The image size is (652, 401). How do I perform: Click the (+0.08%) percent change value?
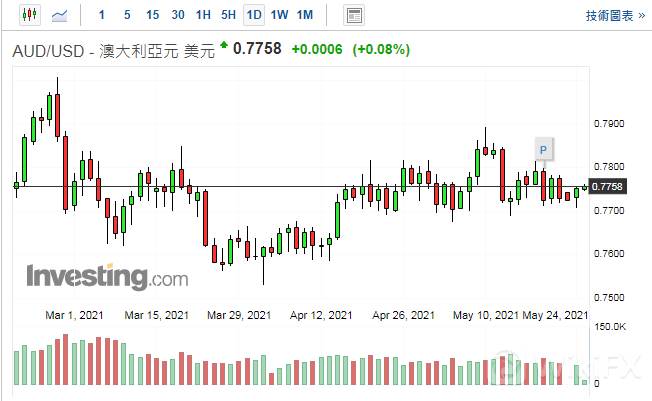pos(381,50)
